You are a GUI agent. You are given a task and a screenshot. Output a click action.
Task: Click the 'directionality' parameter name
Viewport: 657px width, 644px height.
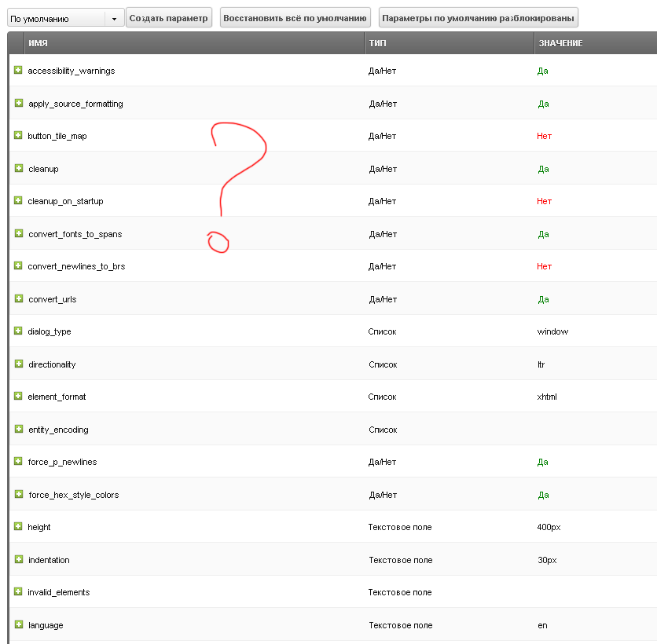tap(53, 364)
